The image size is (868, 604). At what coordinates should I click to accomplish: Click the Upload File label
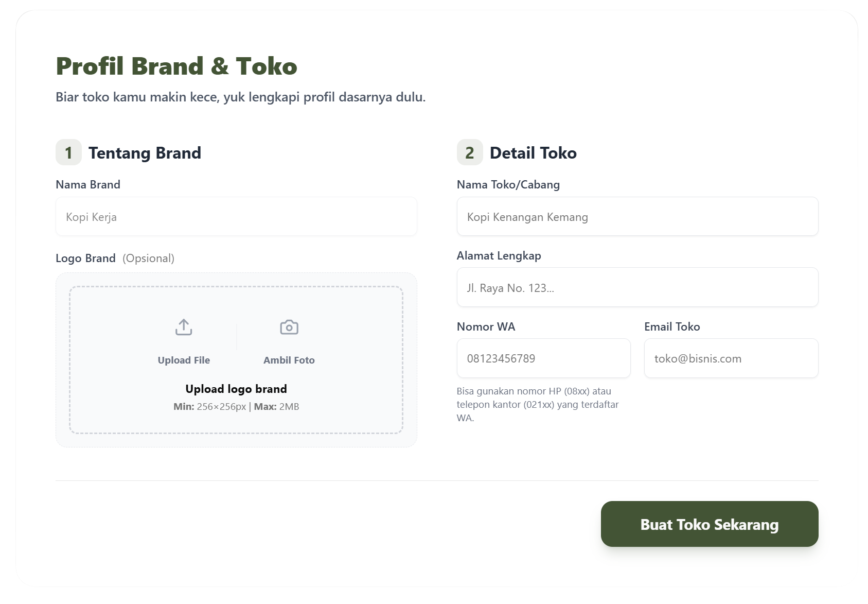[x=184, y=360]
